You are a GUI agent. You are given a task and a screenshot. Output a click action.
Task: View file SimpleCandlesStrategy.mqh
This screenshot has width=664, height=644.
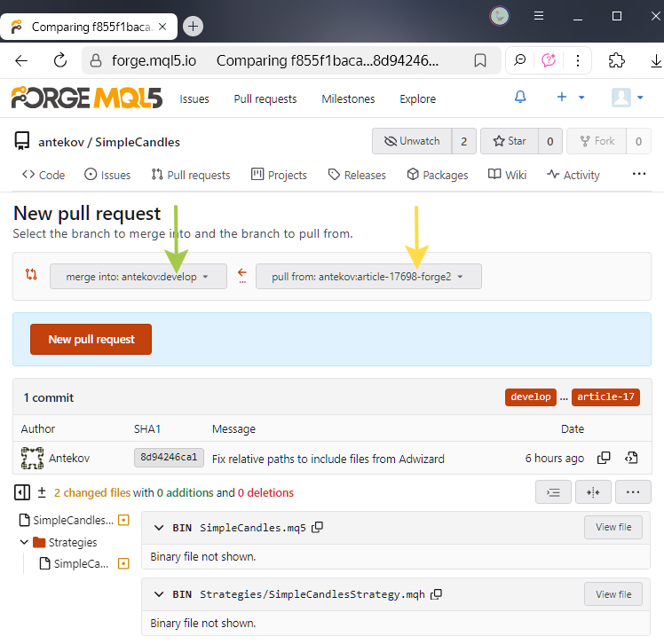[613, 594]
